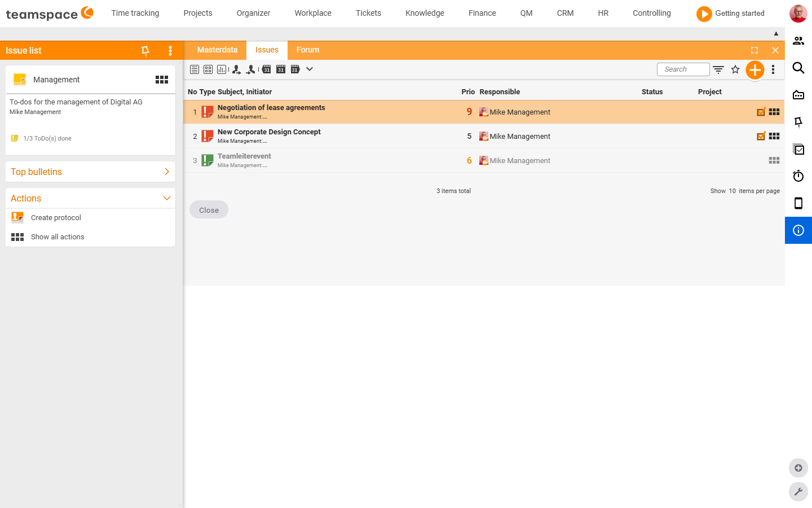Viewport: 812px width, 508px height.
Task: Click green type icon of Teamleiterevent row
Action: [x=208, y=160]
